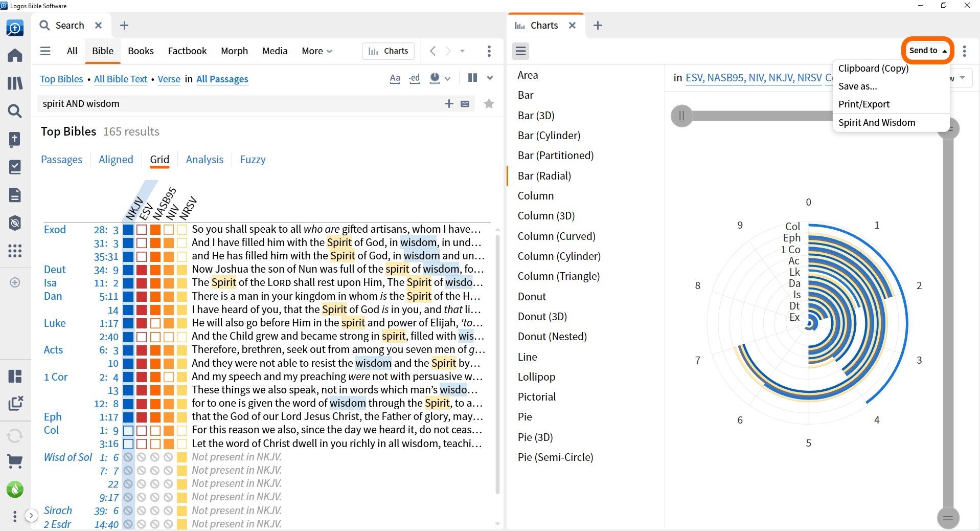The image size is (980, 531).
Task: Open the Library icon in left sidebar
Action: (15, 83)
